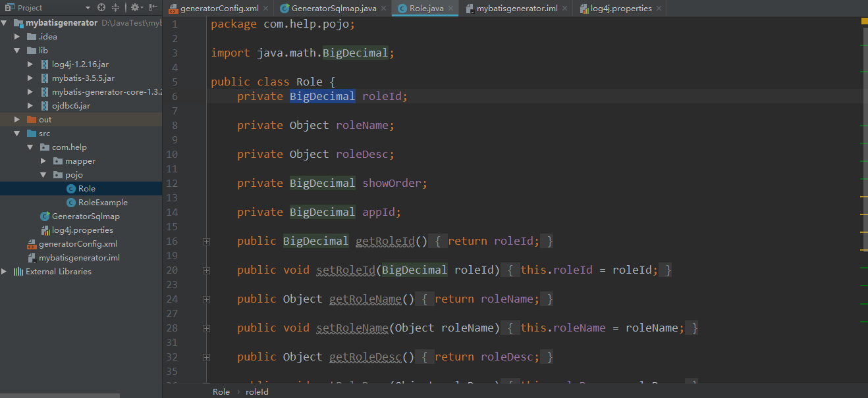Click the showOrder field name
The image size is (868, 398).
392,183
